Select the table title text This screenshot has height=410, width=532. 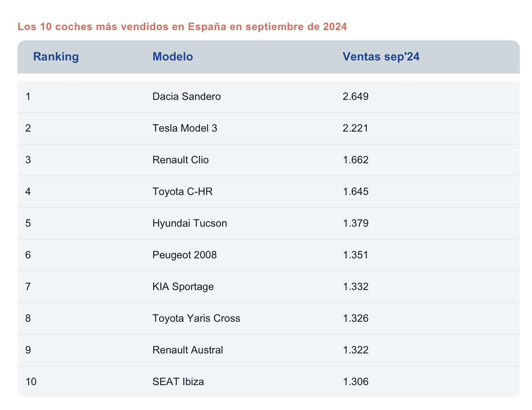click(182, 27)
